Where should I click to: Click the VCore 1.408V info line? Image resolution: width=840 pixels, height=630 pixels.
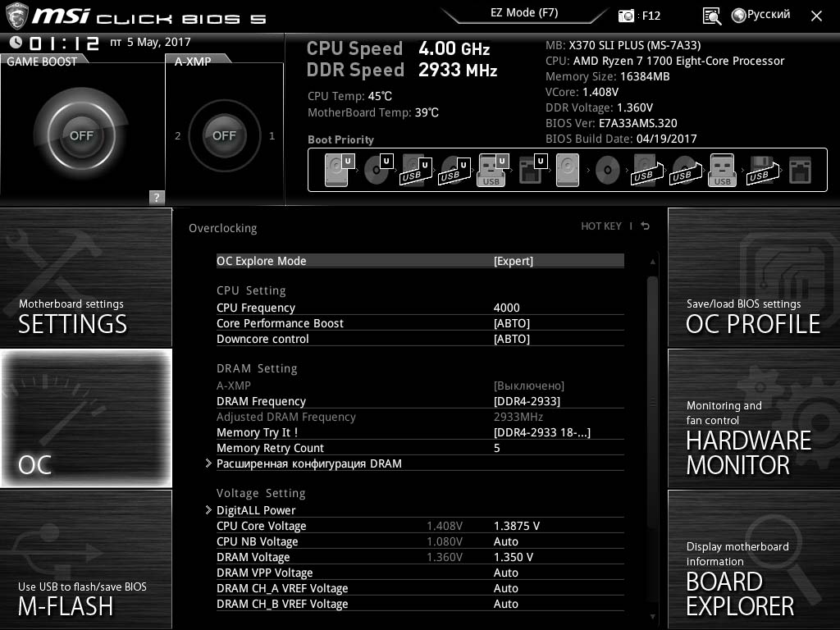582,92
